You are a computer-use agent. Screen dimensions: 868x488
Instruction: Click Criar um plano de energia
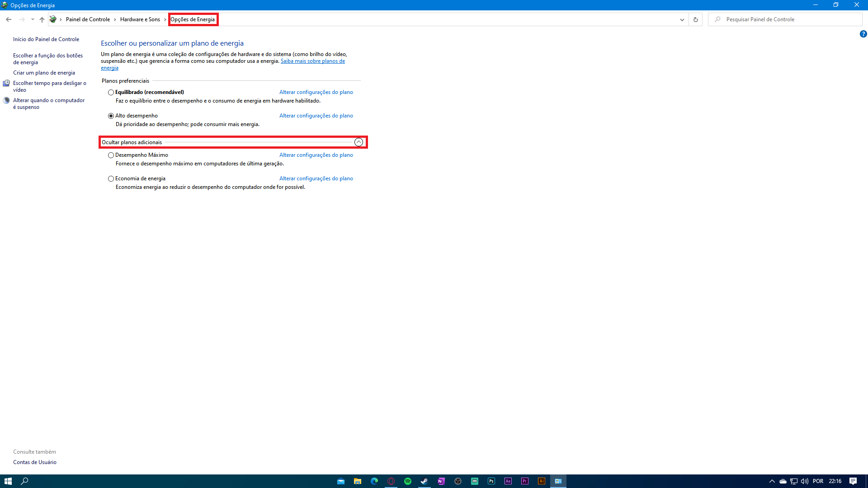pyautogui.click(x=44, y=73)
